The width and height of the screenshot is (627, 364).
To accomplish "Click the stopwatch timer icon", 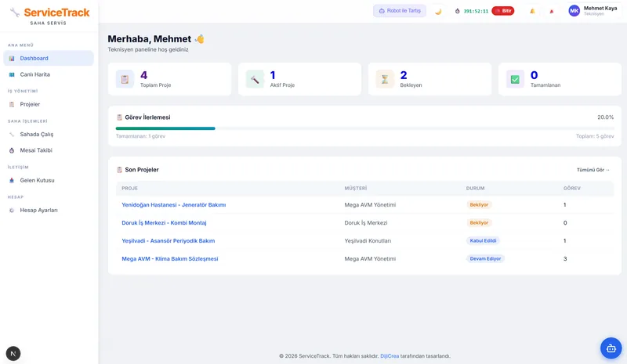I will click(458, 11).
